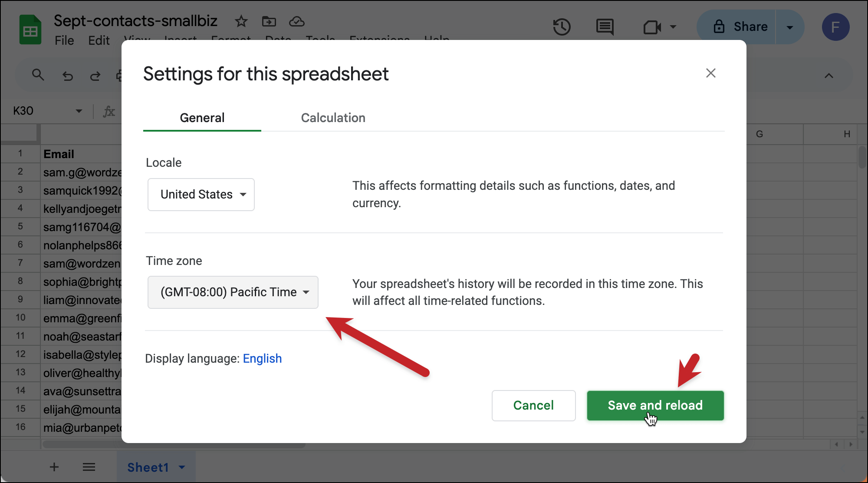
Task: Star the Sept-contacts-smallbiz spreadsheet
Action: pyautogui.click(x=241, y=21)
